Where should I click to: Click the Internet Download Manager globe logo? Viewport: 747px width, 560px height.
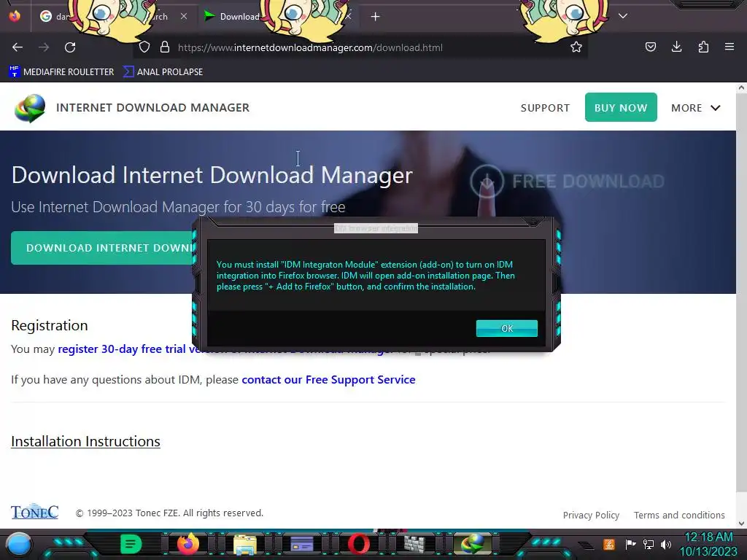coord(30,108)
